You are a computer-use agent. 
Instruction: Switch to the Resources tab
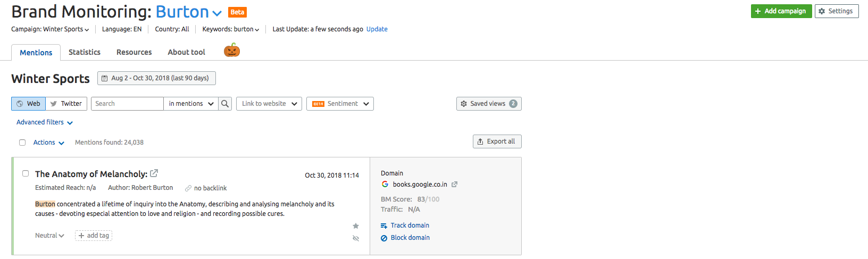[x=134, y=52]
